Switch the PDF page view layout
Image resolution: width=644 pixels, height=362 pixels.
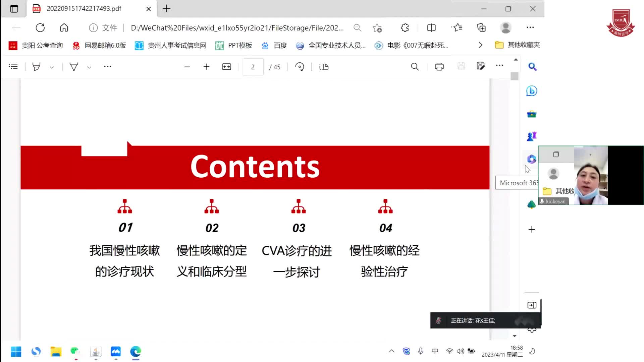pyautogui.click(x=323, y=67)
